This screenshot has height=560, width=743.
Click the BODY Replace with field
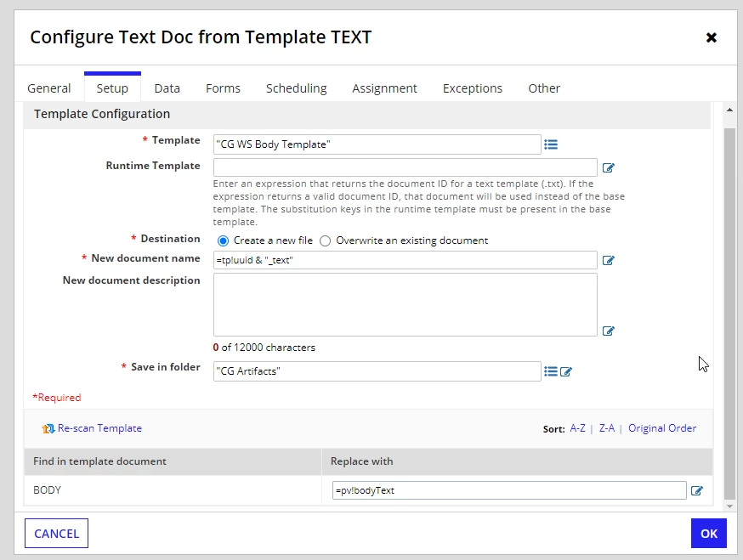click(x=509, y=490)
